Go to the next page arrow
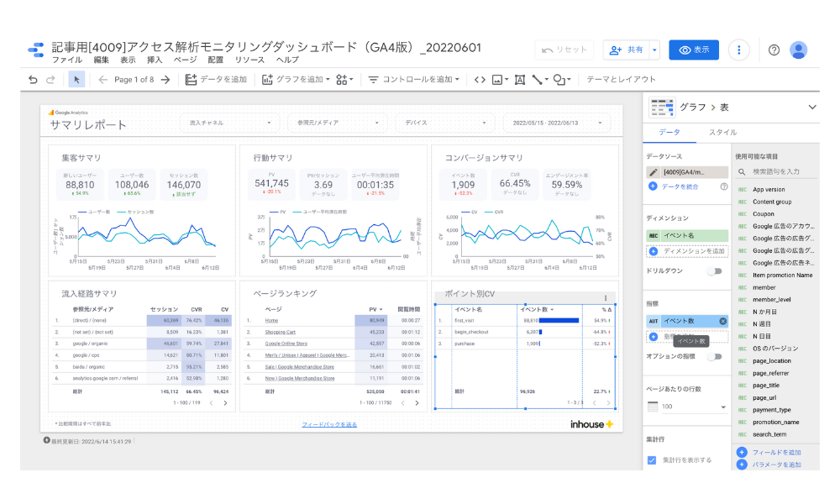840x504 pixels. [165, 79]
